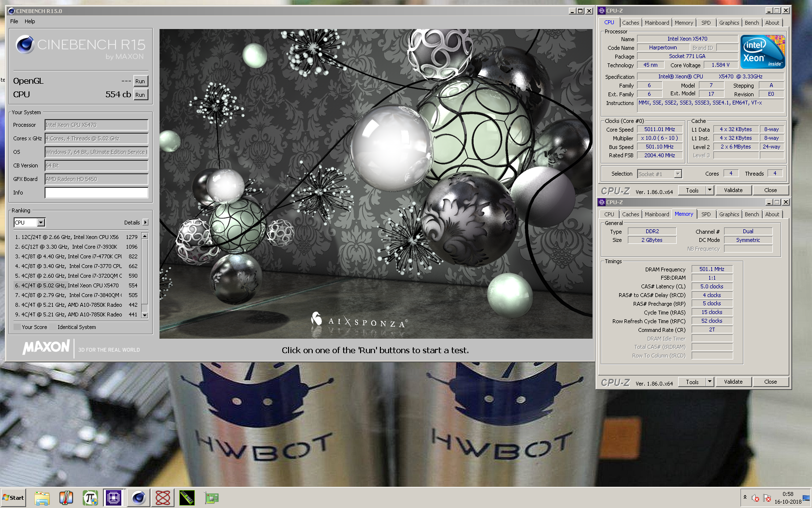Switch to CPU tab in lower CPU-Z
Screen dimensions: 812x508
pyautogui.click(x=609, y=214)
